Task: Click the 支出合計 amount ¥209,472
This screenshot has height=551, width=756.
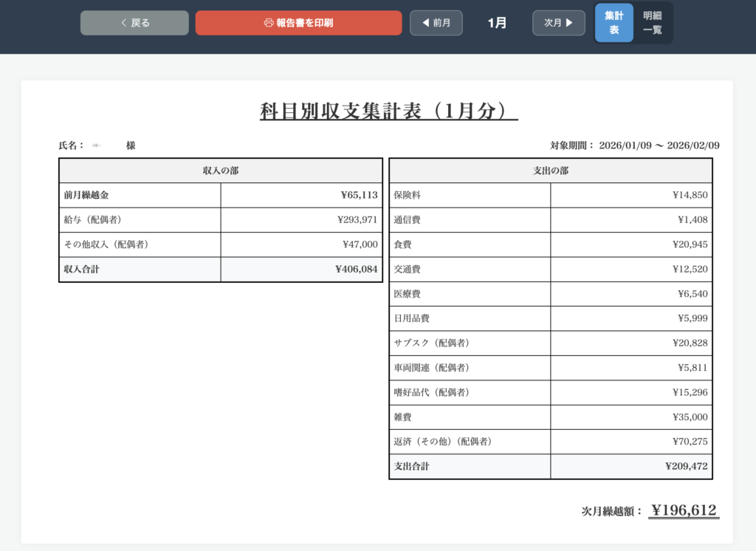Action: coord(686,467)
